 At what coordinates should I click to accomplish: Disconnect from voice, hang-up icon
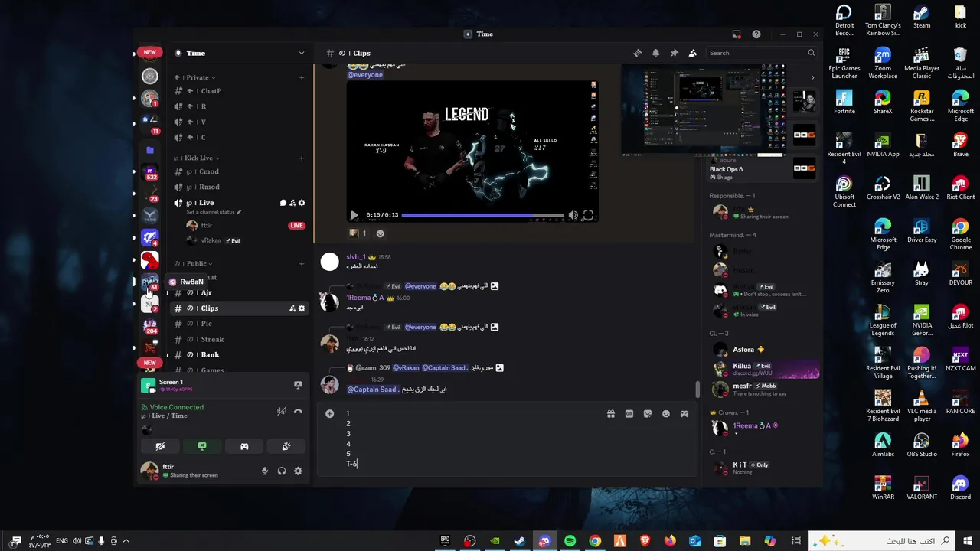(x=298, y=411)
